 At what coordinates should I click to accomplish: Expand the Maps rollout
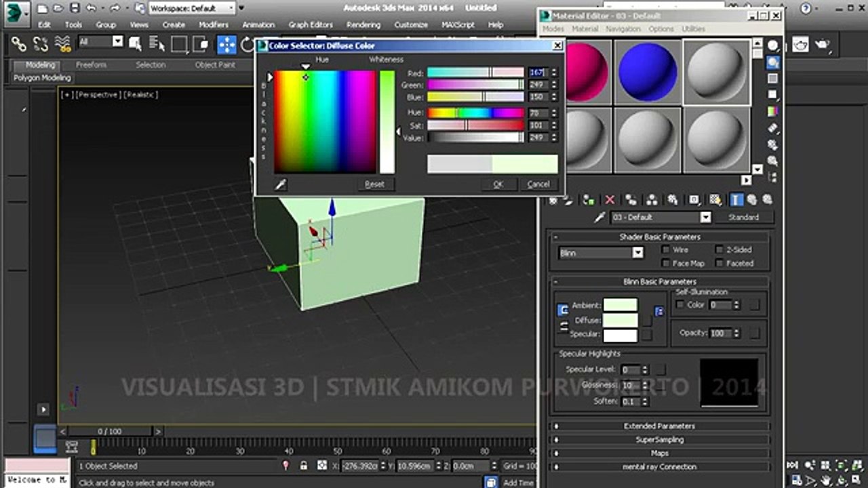659,453
